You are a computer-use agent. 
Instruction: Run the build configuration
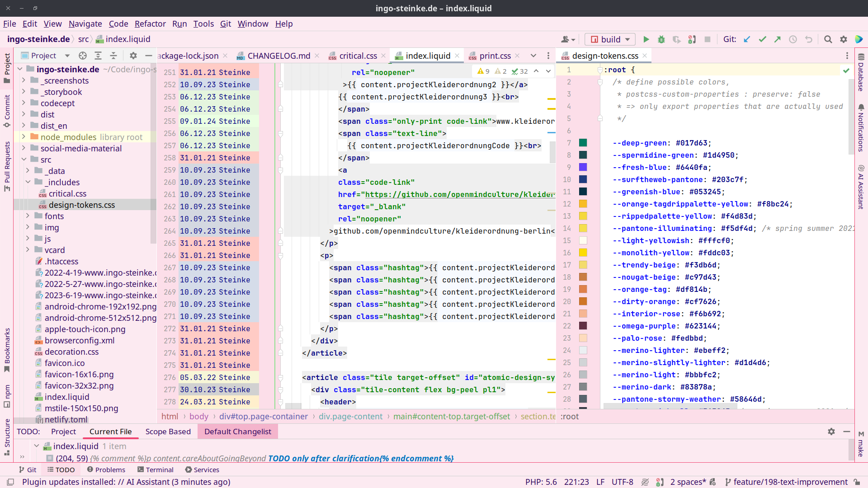tap(646, 39)
